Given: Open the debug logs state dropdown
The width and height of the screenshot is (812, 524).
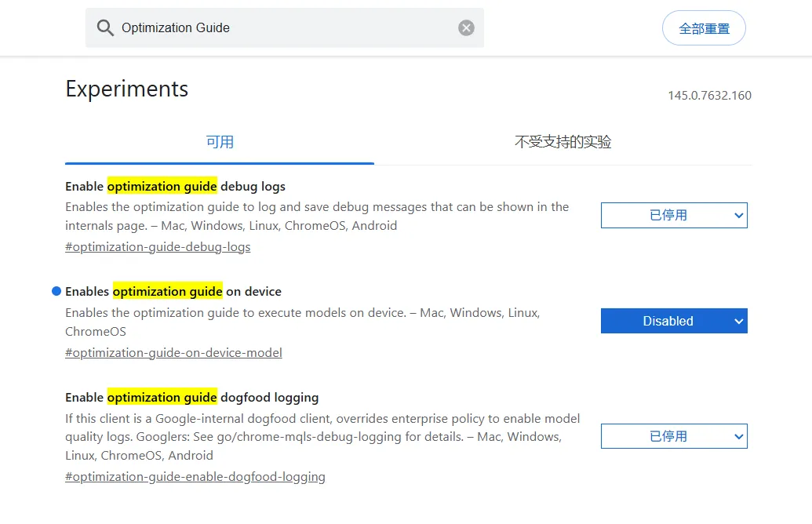Looking at the screenshot, I should click(x=673, y=216).
